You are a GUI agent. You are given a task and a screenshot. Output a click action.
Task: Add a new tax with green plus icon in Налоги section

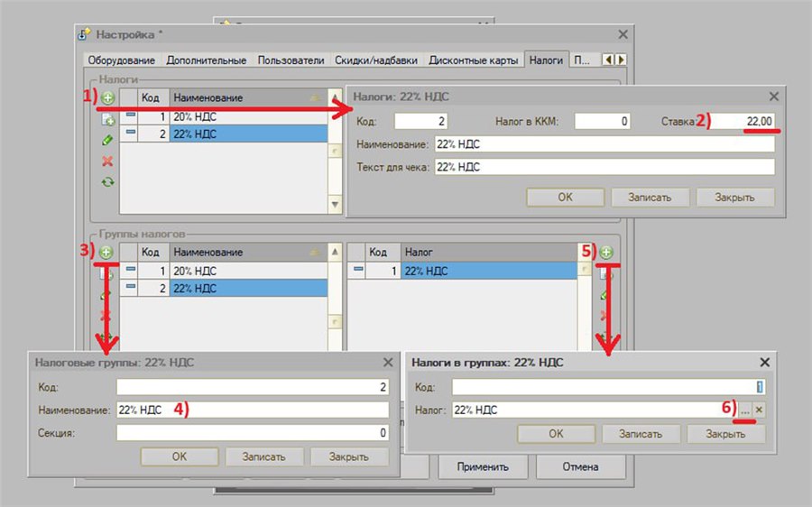[x=107, y=97]
